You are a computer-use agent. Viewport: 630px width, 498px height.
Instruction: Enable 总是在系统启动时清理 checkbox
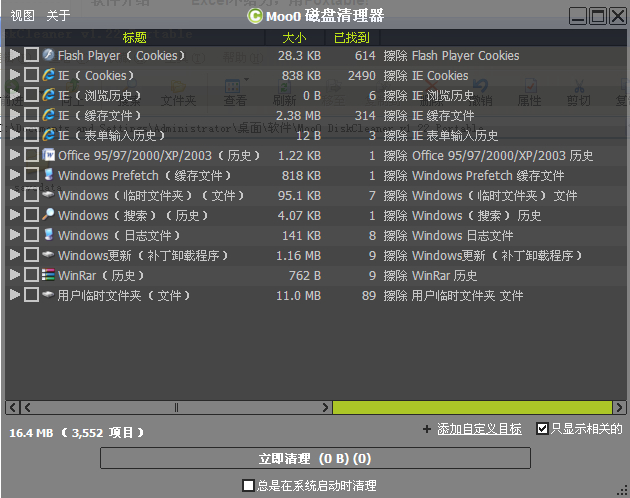[249, 485]
